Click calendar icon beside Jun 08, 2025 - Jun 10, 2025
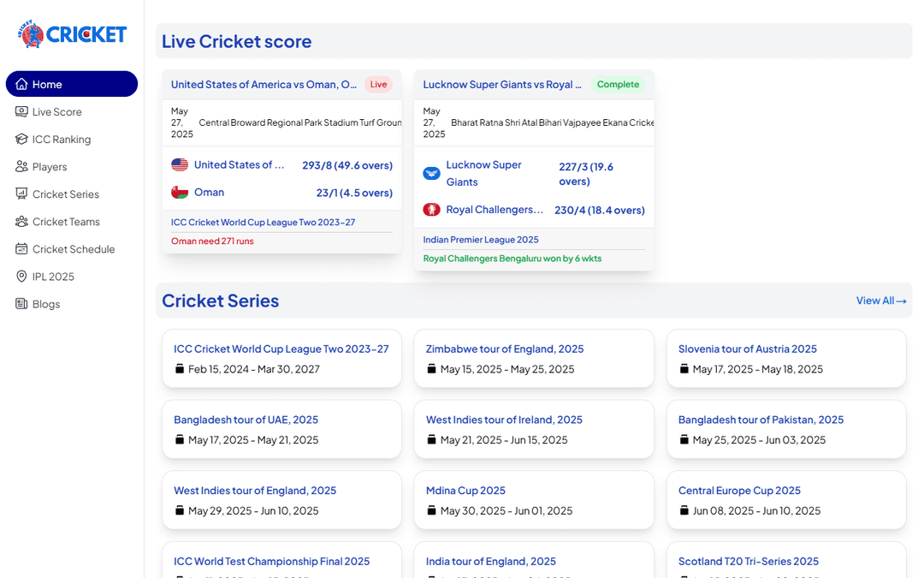 pyautogui.click(x=684, y=510)
